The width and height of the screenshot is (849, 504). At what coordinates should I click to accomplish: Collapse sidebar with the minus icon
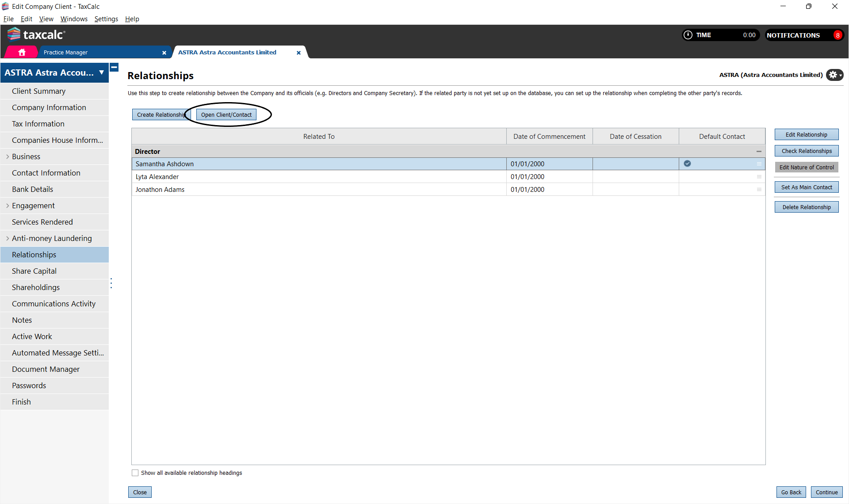point(114,67)
